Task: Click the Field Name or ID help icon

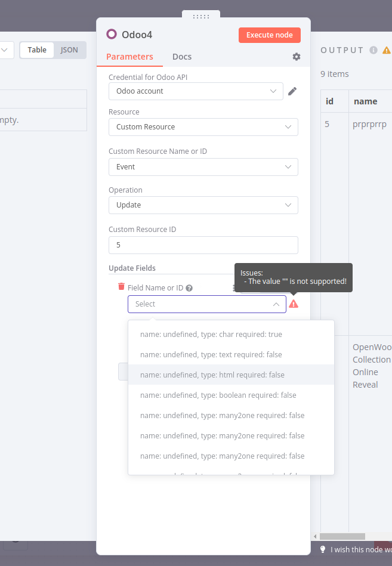Action: (189, 287)
